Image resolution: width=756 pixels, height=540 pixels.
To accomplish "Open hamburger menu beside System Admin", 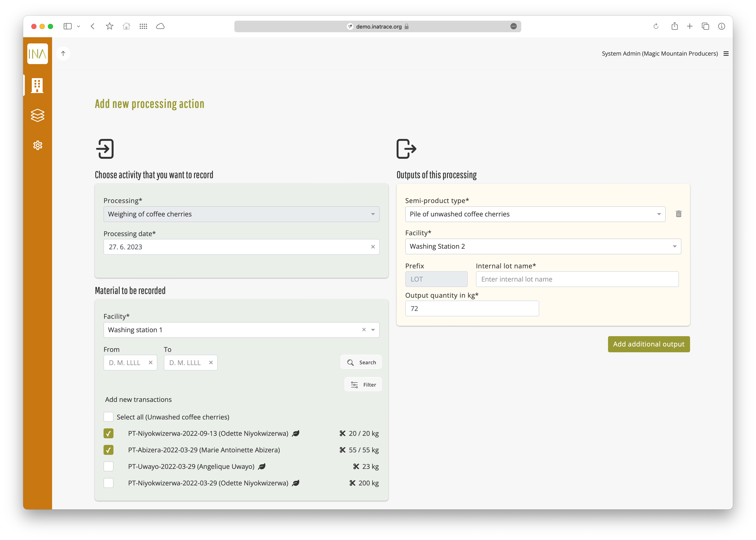I will pyautogui.click(x=726, y=54).
